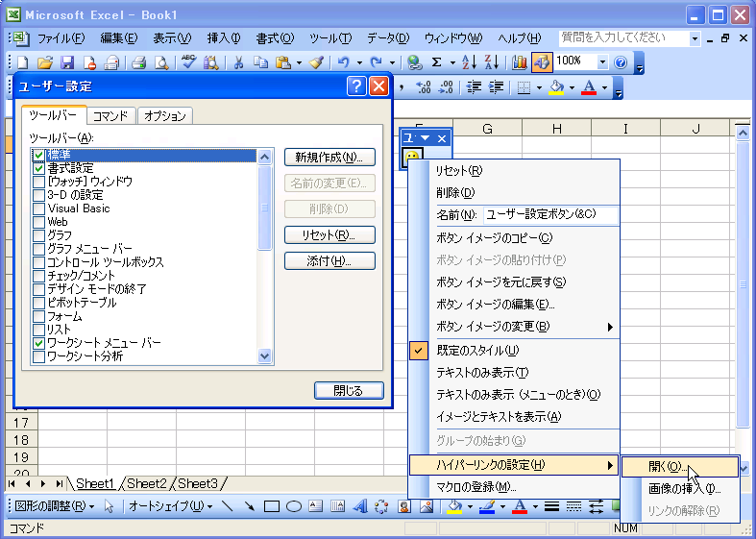Click the Cut scissors icon

(x=238, y=62)
